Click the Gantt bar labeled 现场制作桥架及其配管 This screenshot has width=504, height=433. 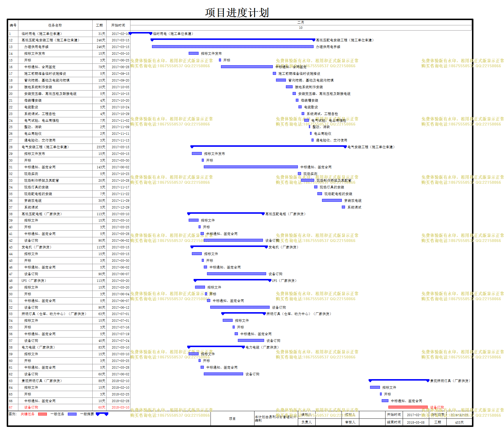tap(307, 180)
